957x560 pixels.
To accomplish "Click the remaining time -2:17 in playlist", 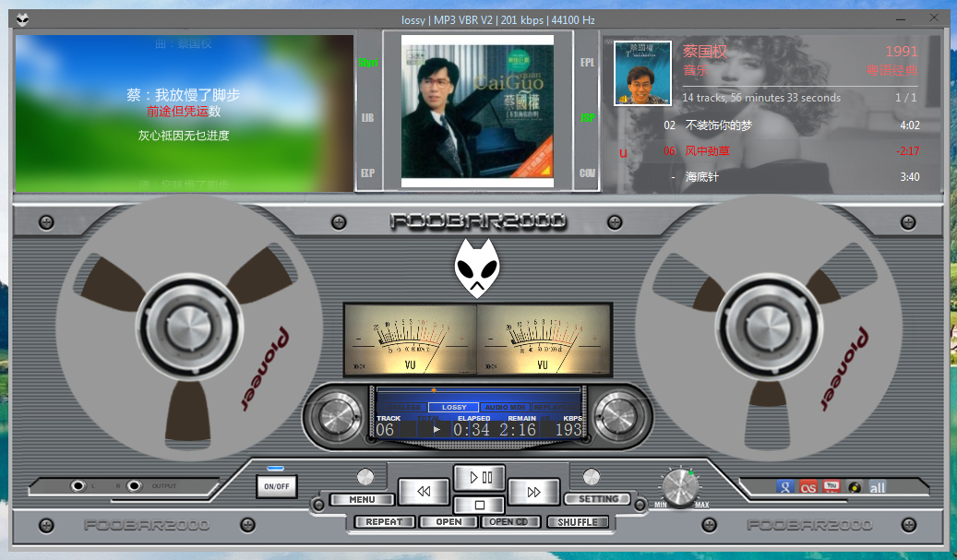I will coord(907,150).
